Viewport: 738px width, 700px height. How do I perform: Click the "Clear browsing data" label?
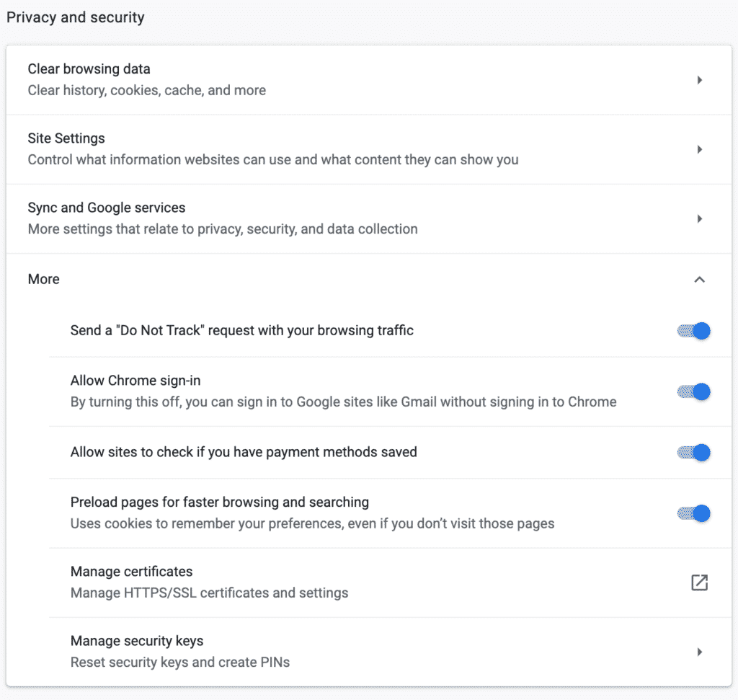pyautogui.click(x=89, y=68)
